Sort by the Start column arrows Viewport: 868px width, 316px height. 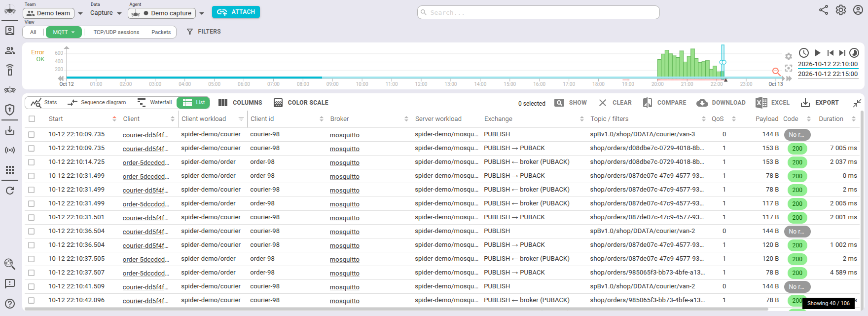point(114,119)
